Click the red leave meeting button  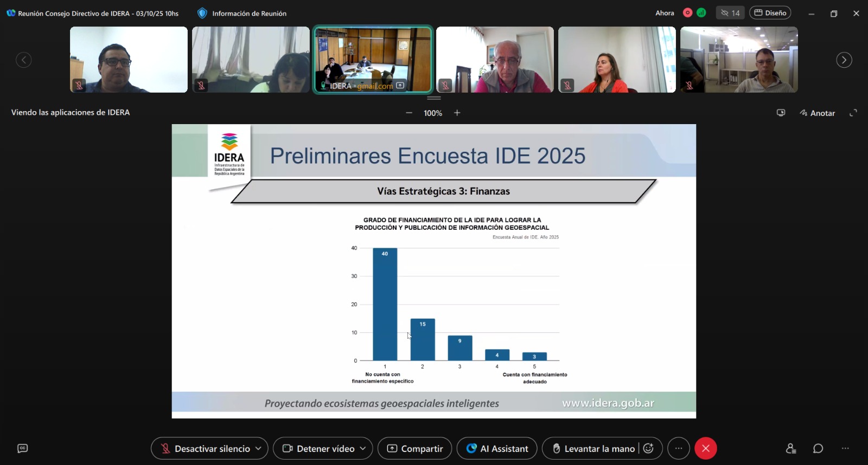tap(706, 448)
